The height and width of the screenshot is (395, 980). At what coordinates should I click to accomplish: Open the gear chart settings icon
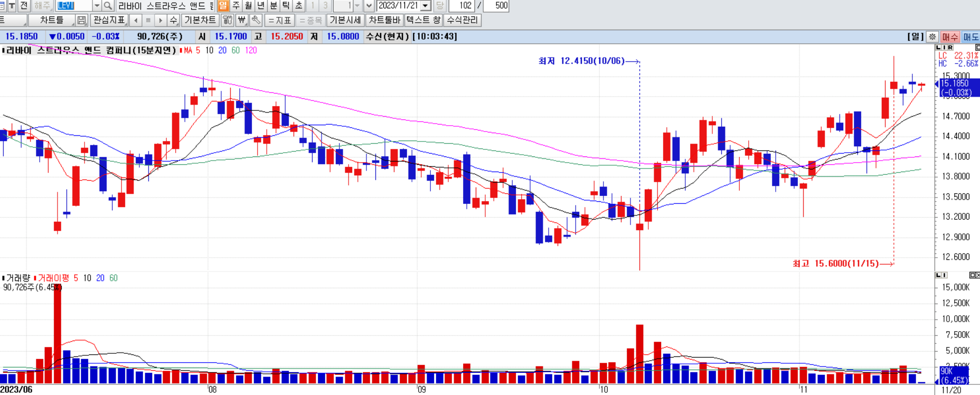click(932, 36)
